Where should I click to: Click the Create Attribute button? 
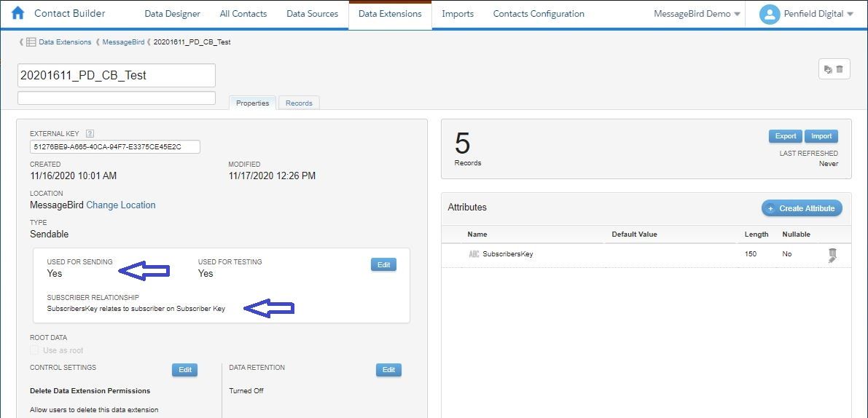(802, 208)
